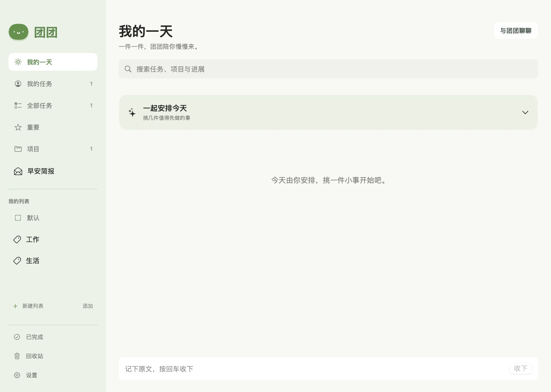
Task: Open 全部任务 in the sidebar
Action: click(x=53, y=105)
